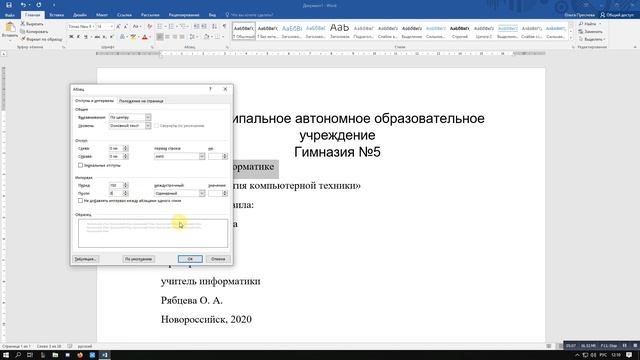Start a numbered list
The height and width of the screenshot is (360, 640).
coord(171,27)
